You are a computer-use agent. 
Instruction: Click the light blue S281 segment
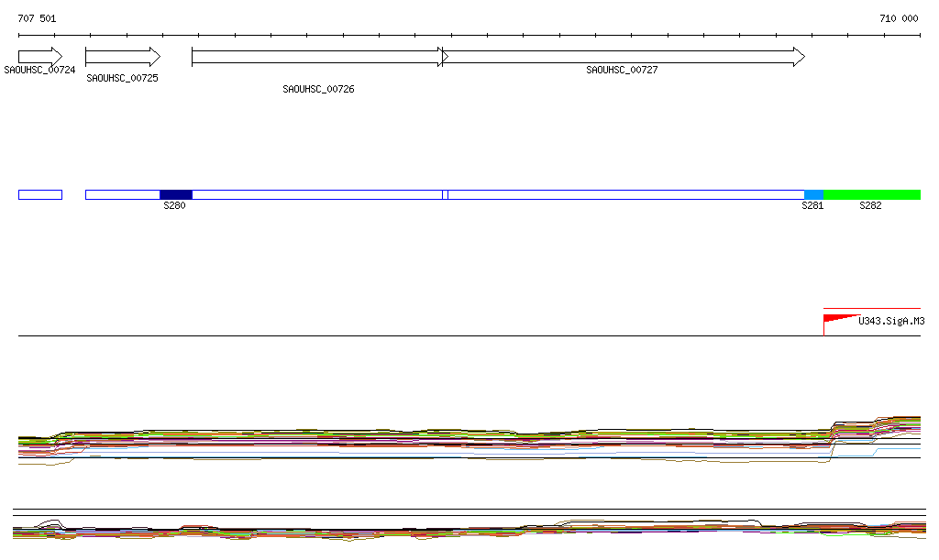click(813, 194)
